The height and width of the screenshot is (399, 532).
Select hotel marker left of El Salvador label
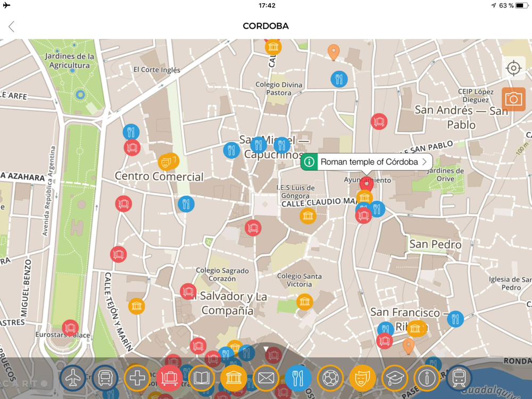pos(188,291)
